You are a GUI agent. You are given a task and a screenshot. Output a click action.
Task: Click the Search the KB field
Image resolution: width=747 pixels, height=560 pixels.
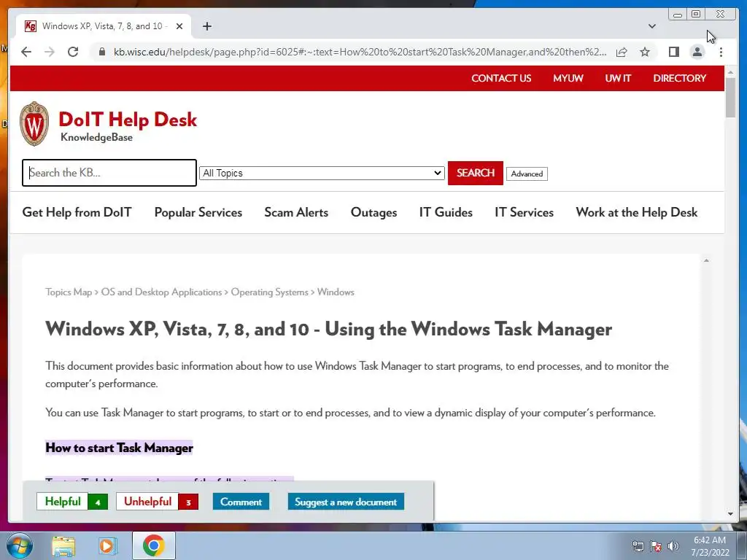point(109,173)
